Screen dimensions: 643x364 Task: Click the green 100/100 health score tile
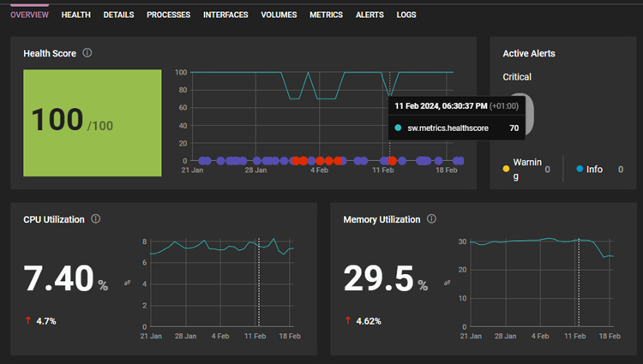point(93,122)
